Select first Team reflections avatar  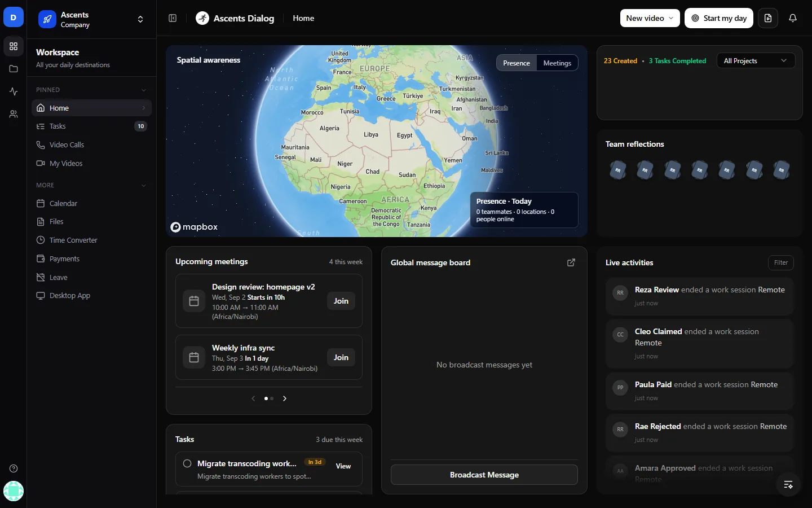click(x=618, y=170)
